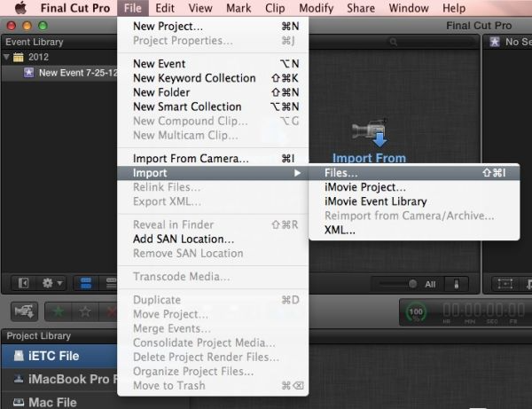The image size is (532, 409).
Task: Open the Help menu
Action: tap(454, 8)
